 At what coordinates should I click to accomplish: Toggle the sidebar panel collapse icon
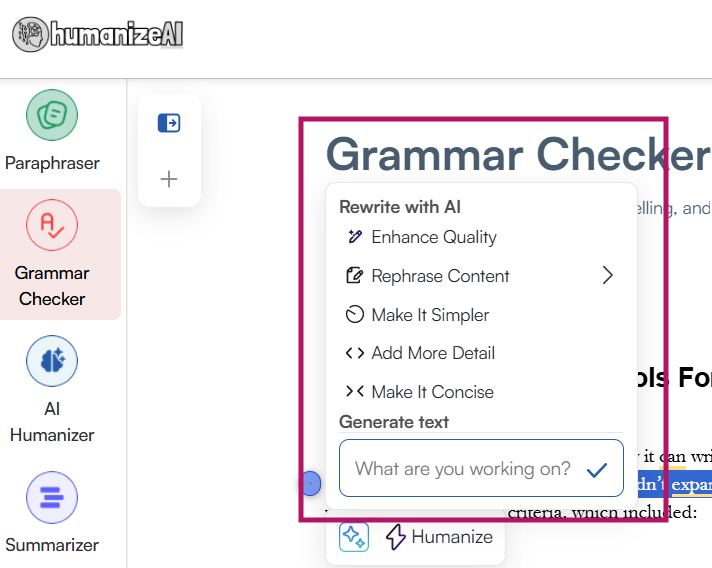click(169, 123)
